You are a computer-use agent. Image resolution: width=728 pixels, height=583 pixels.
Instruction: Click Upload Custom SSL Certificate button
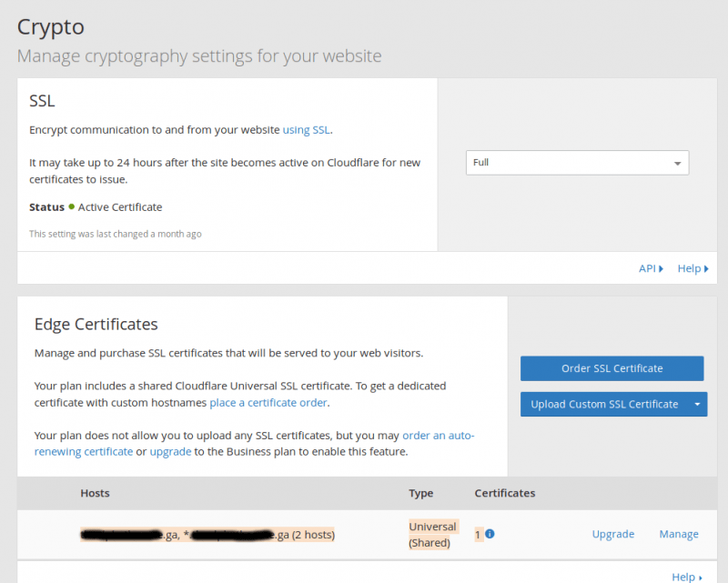[x=604, y=405]
